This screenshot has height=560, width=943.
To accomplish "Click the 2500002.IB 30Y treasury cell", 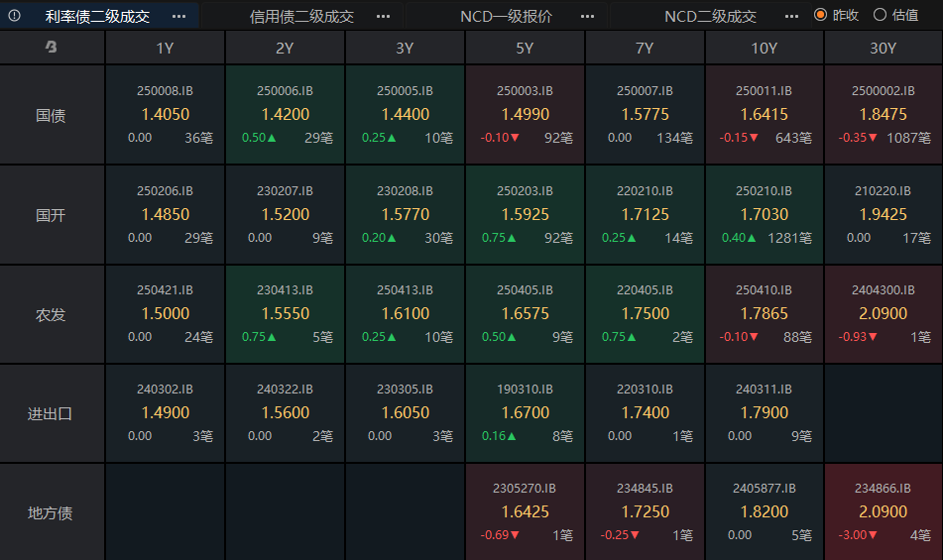I will [883, 115].
